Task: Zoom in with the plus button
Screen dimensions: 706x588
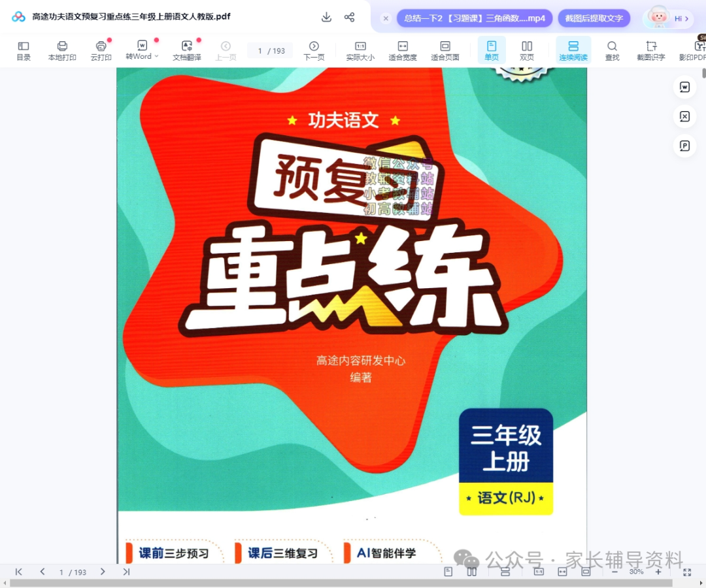Action: pos(658,572)
